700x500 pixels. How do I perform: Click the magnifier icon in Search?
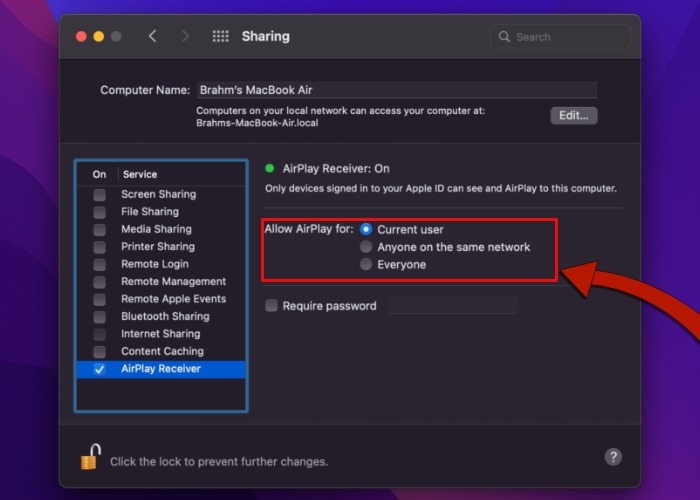(x=504, y=37)
